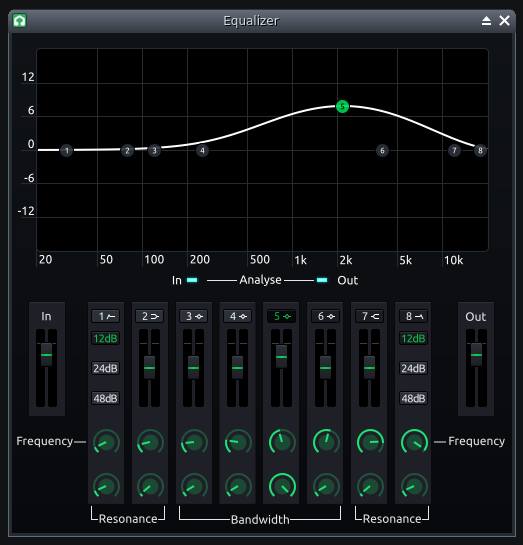Select node 5 on the curve

click(x=342, y=106)
